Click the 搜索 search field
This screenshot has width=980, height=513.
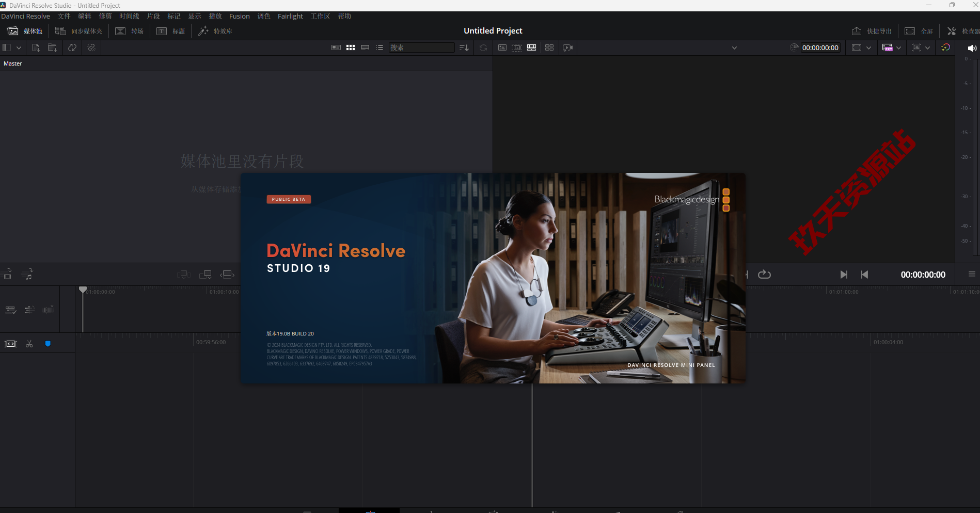click(x=421, y=47)
